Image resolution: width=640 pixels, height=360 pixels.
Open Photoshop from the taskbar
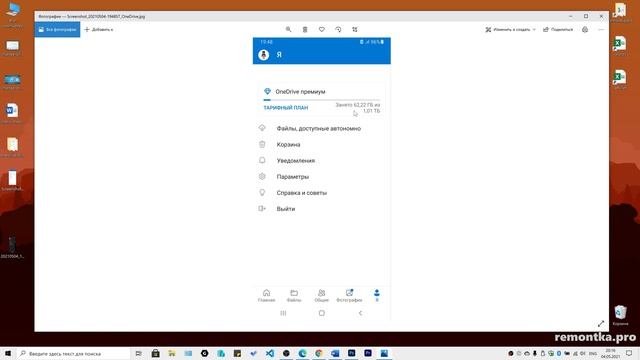(x=351, y=353)
